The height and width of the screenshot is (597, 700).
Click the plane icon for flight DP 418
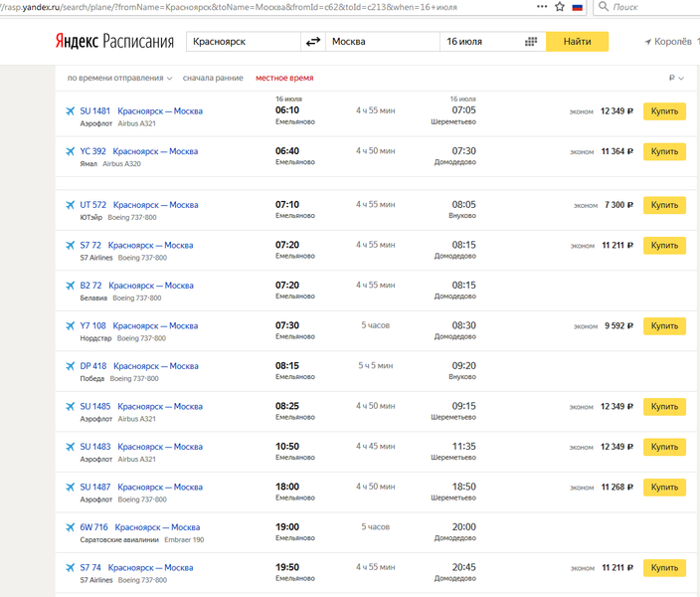(70, 366)
